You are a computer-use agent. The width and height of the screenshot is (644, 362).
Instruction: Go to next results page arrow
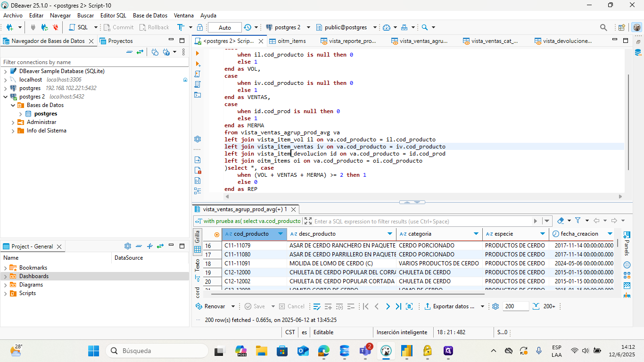[x=388, y=306]
